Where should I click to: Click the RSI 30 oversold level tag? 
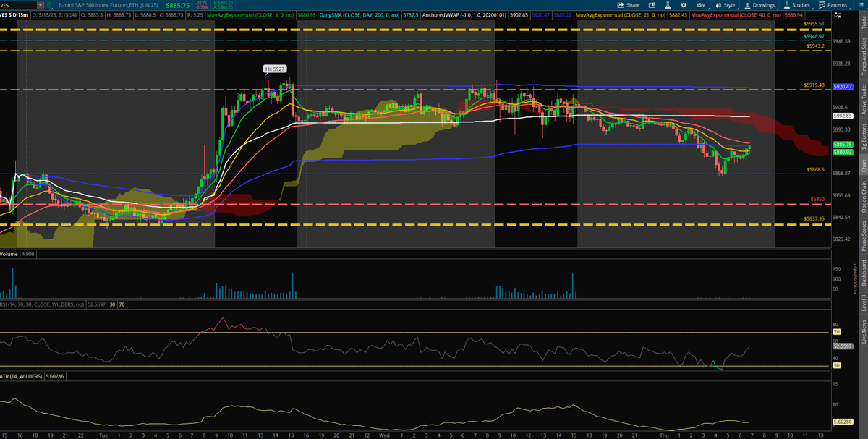point(836,365)
